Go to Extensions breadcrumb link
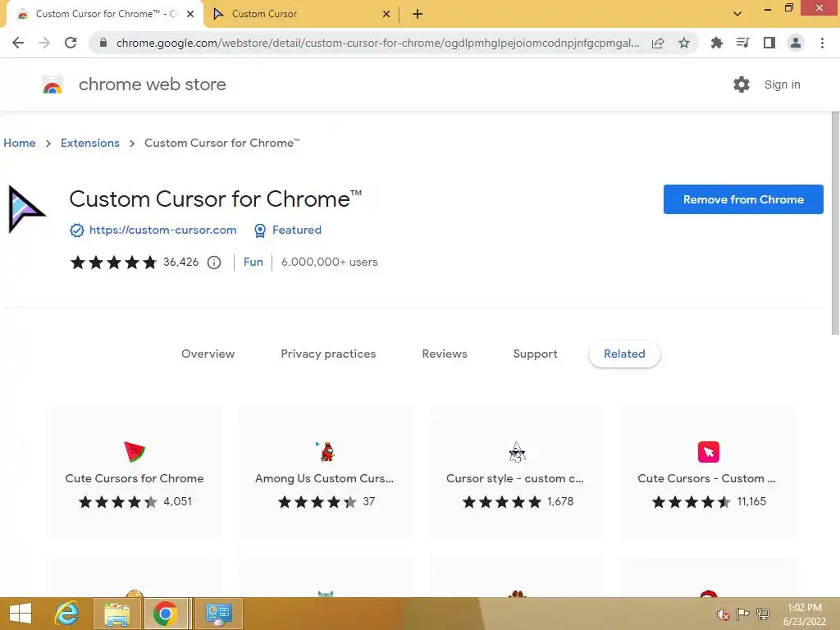Image resolution: width=840 pixels, height=630 pixels. pyautogui.click(x=90, y=143)
